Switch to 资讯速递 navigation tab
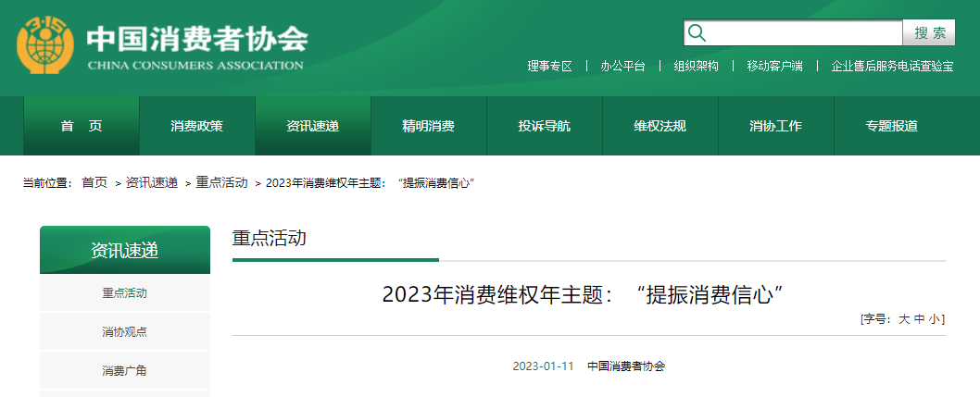The image size is (980, 397). (x=312, y=126)
